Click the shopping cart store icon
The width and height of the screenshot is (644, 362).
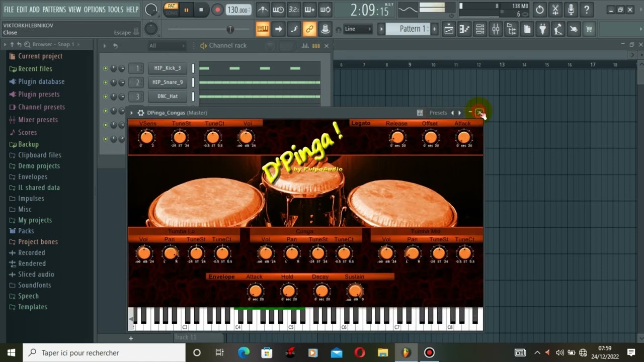tap(589, 29)
